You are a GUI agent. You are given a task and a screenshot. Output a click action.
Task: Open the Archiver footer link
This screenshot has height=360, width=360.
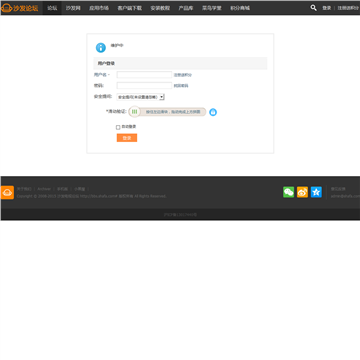(x=44, y=189)
